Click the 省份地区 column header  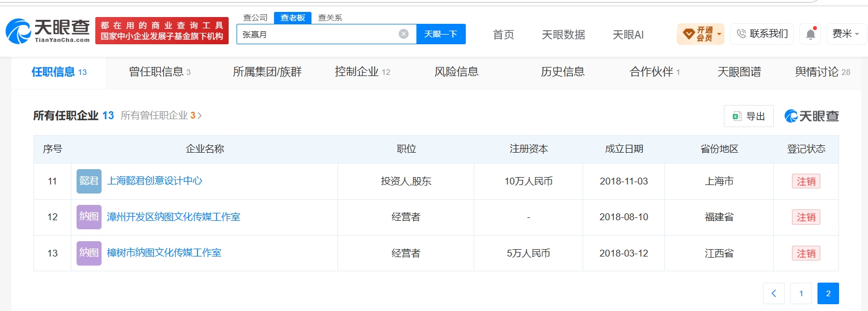tap(719, 149)
